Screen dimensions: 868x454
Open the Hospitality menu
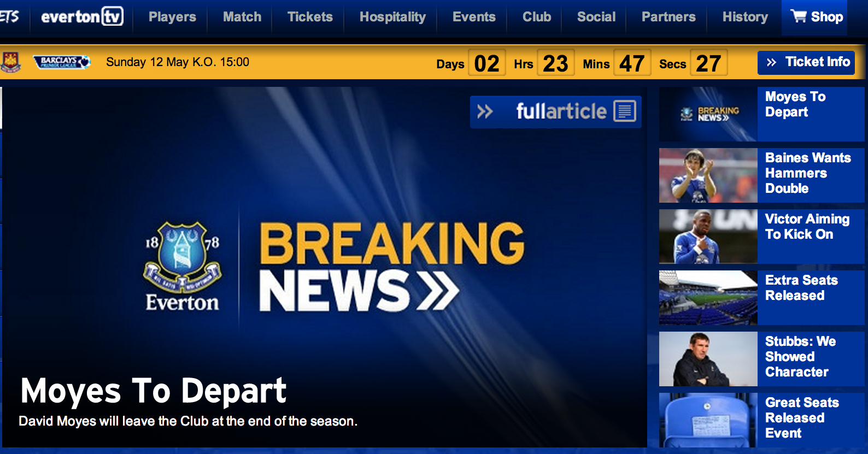pos(392,17)
